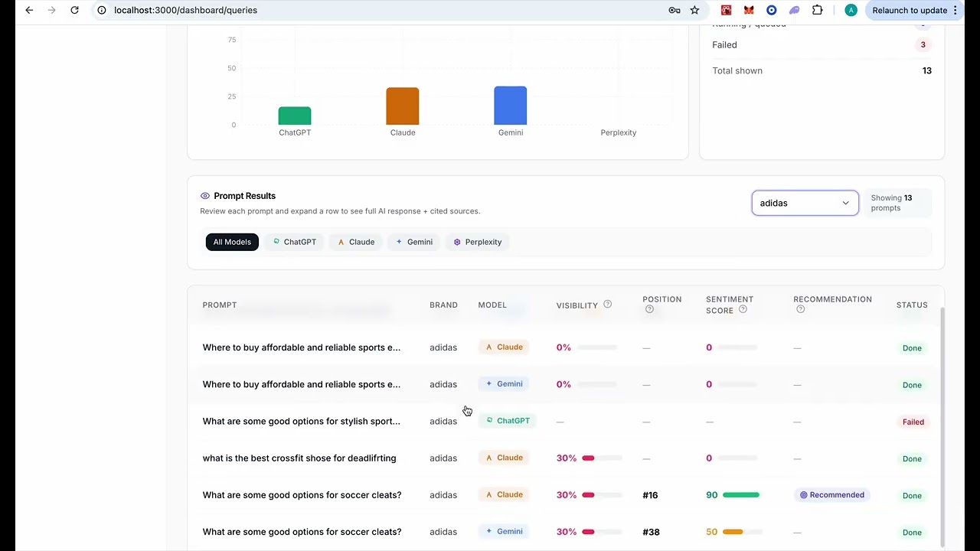
Task: Open the adidas brand dropdown
Action: coord(805,203)
